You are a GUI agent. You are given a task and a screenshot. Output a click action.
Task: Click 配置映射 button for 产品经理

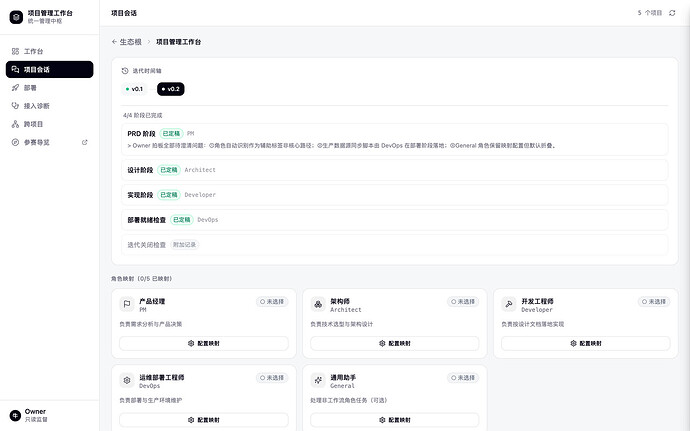coord(204,343)
